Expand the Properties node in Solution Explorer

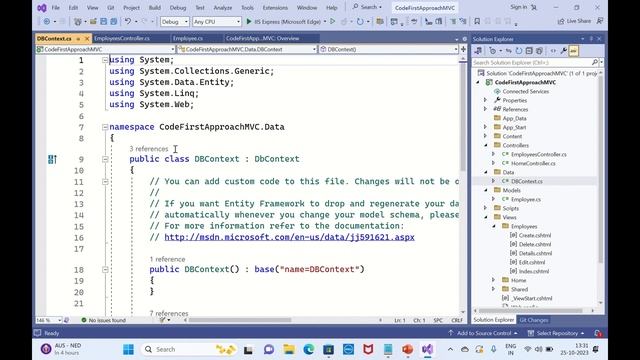pos(485,100)
